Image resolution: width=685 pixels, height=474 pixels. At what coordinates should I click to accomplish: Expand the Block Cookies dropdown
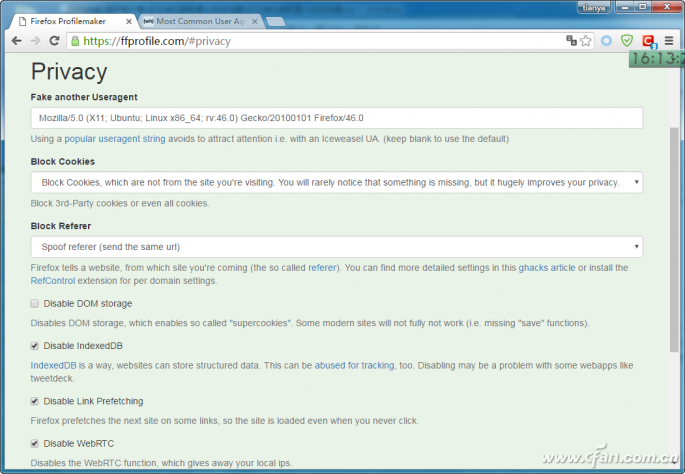336,182
